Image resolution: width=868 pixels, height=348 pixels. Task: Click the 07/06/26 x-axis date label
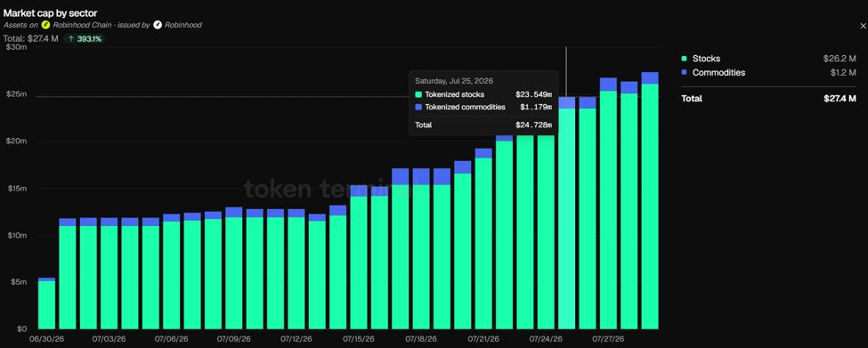coord(171,338)
